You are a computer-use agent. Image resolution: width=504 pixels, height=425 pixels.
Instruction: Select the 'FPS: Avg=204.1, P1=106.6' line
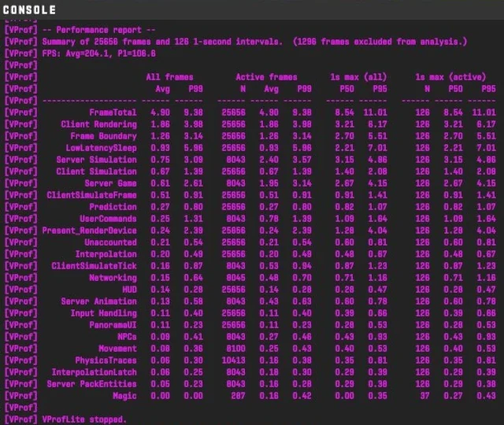98,54
